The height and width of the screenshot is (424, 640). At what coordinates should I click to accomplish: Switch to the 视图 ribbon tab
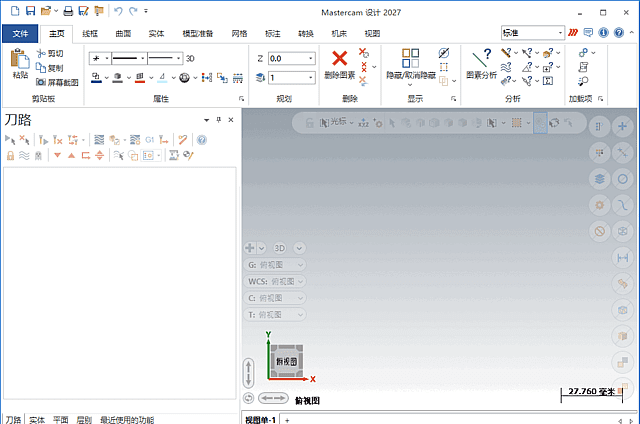[372, 33]
